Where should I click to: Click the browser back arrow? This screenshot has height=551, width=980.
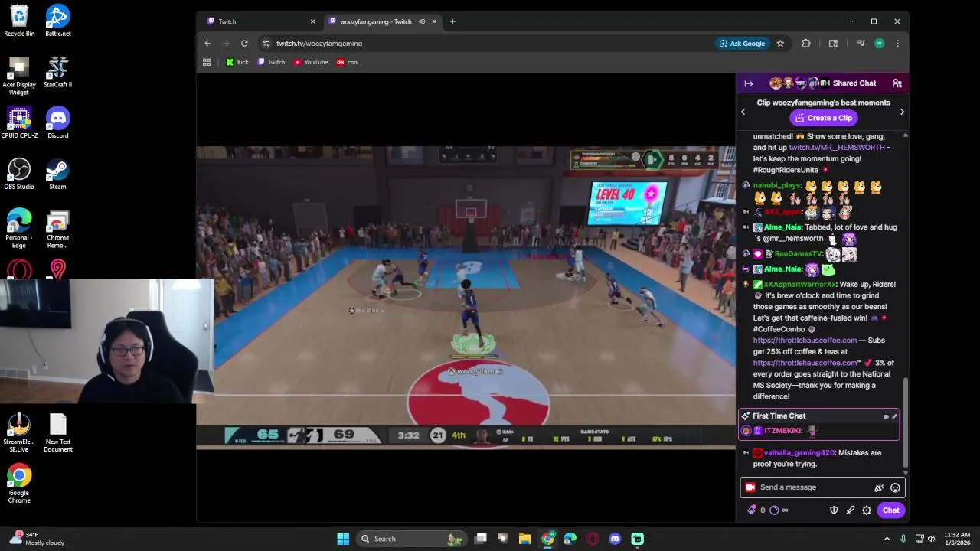207,44
